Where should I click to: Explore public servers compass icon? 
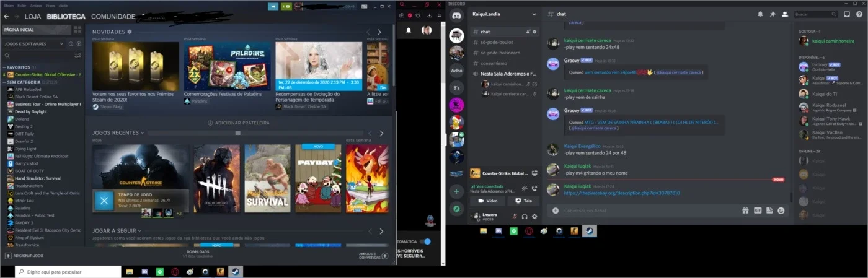[456, 209]
